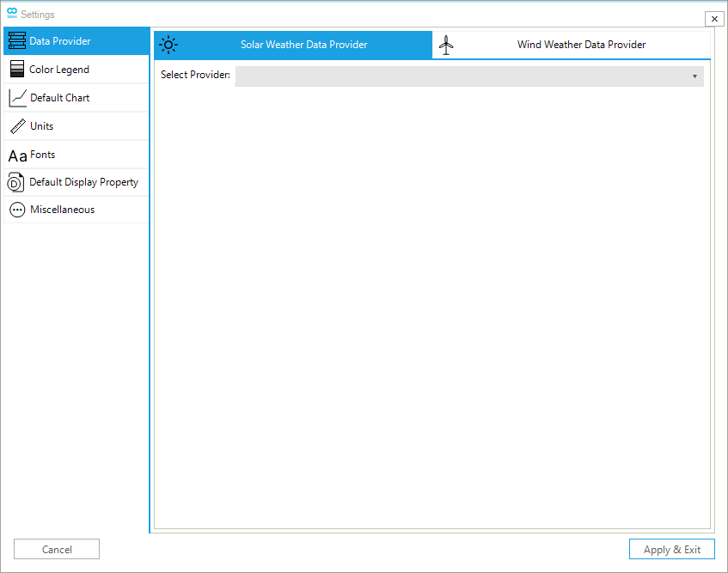The image size is (728, 573).
Task: Expand the Select Provider dropdown arrow
Action: pyautogui.click(x=694, y=76)
